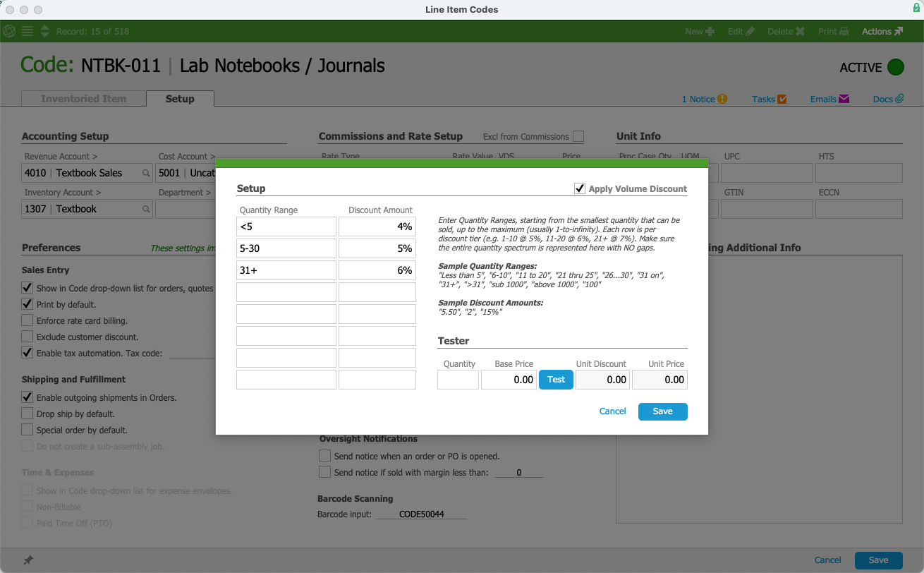924x573 pixels.
Task: Click the margin threshold field showing 0
Action: 519,473
